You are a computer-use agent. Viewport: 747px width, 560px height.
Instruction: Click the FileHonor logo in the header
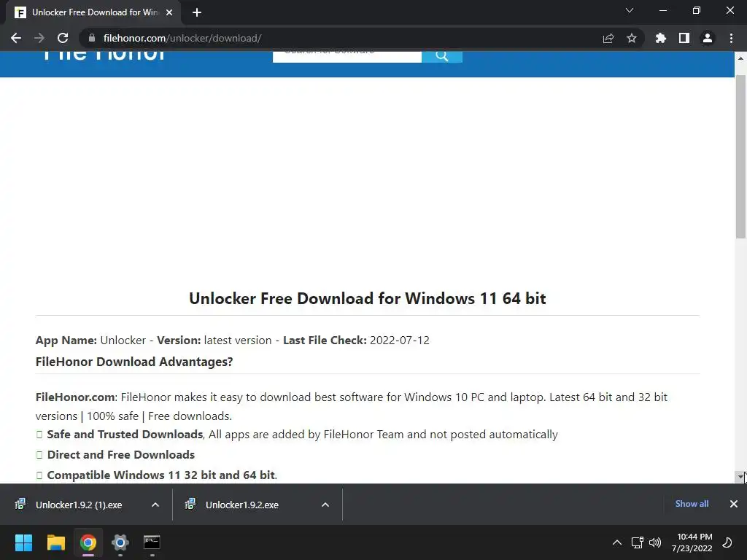(x=104, y=55)
